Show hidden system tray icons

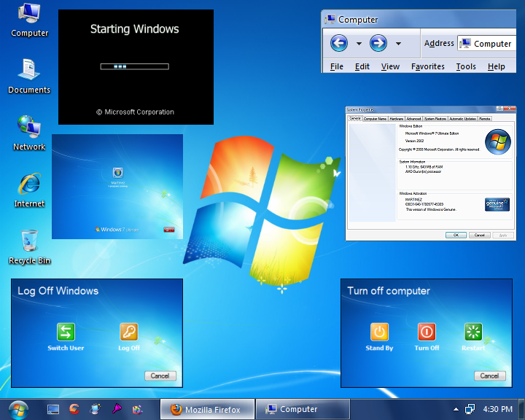click(456, 410)
